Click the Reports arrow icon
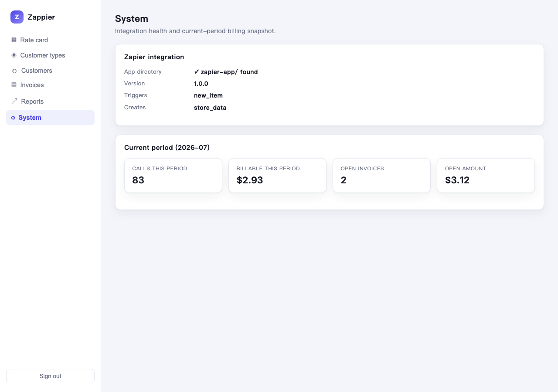The height and width of the screenshot is (392, 558). coord(14,101)
